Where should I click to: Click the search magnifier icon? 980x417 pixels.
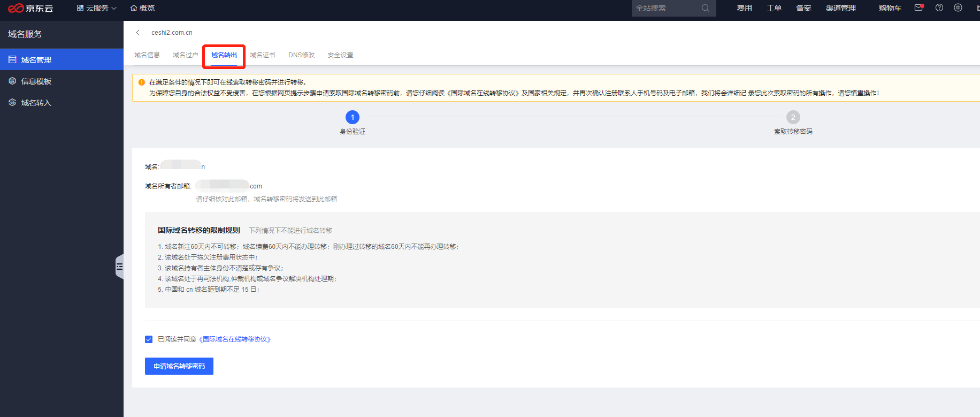click(705, 8)
